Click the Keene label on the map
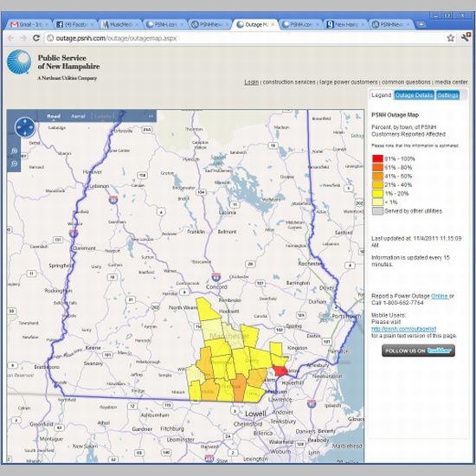The height and width of the screenshot is (476, 476). click(93, 348)
